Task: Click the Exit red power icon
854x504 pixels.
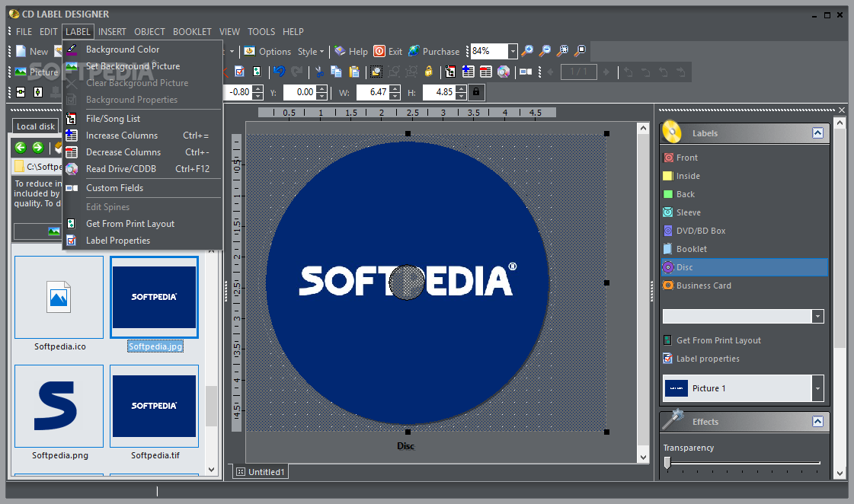Action: pyautogui.click(x=379, y=51)
